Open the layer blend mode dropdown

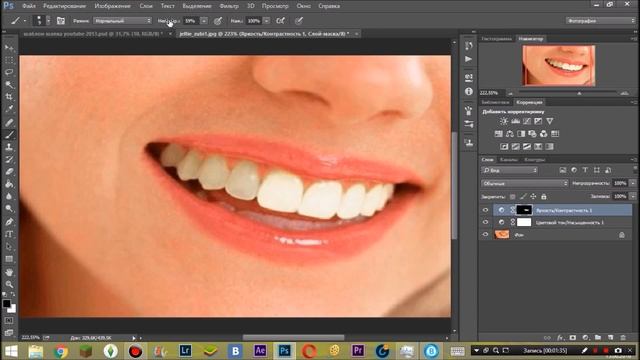click(524, 184)
